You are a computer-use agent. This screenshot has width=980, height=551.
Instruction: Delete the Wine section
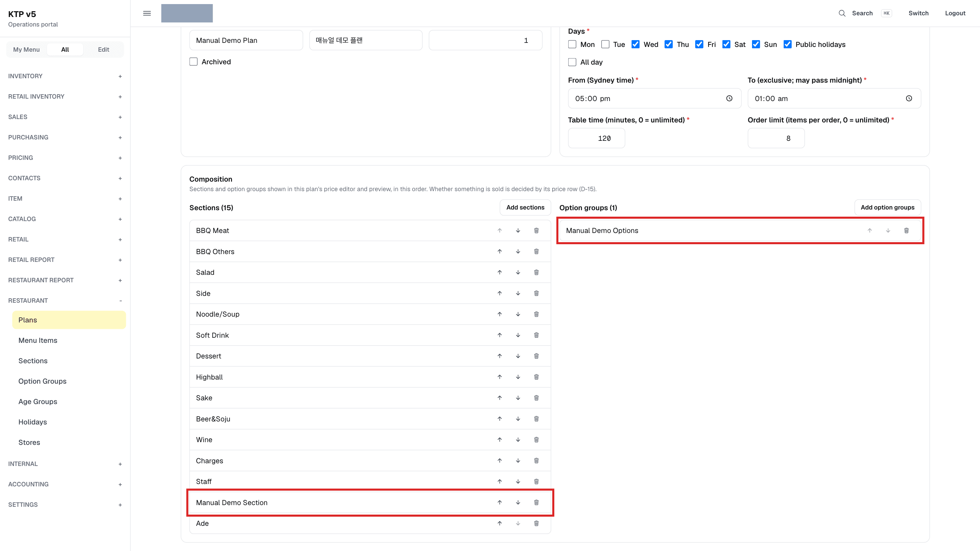536,439
